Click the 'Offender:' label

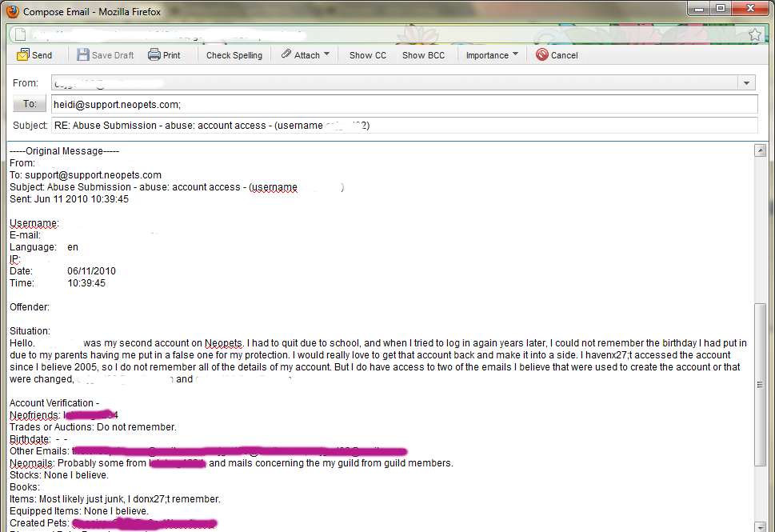tap(30, 307)
